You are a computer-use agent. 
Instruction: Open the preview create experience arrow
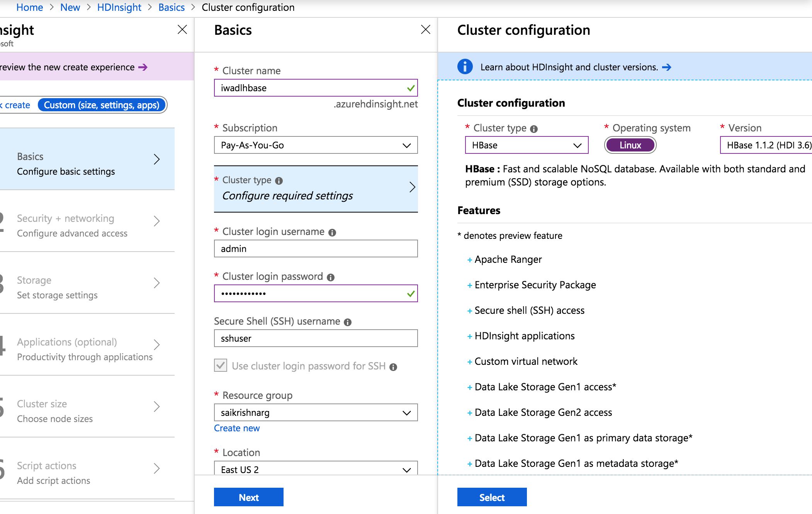(x=143, y=67)
